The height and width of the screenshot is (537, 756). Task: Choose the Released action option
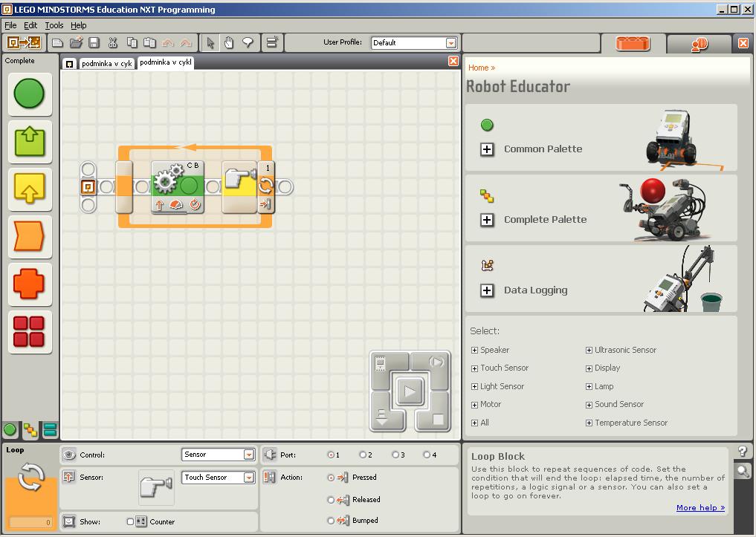click(331, 500)
